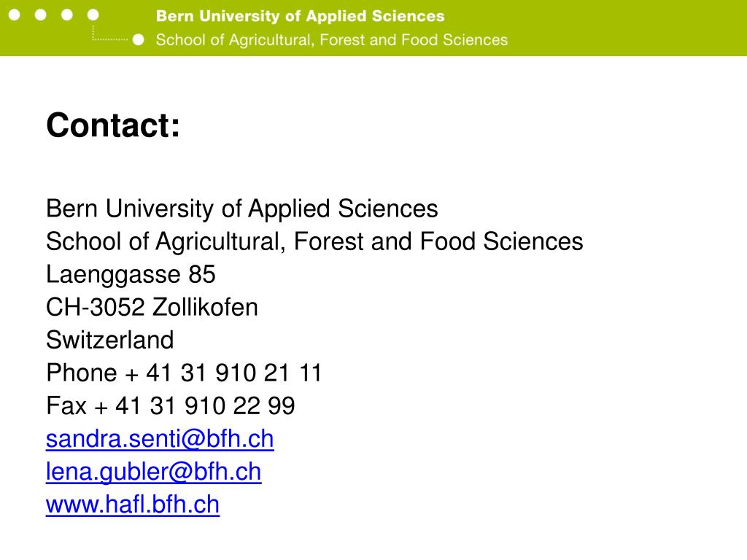Image resolution: width=747 pixels, height=560 pixels.
Task: Click the Phone + 41 31 910 21 11 line
Action: (184, 373)
